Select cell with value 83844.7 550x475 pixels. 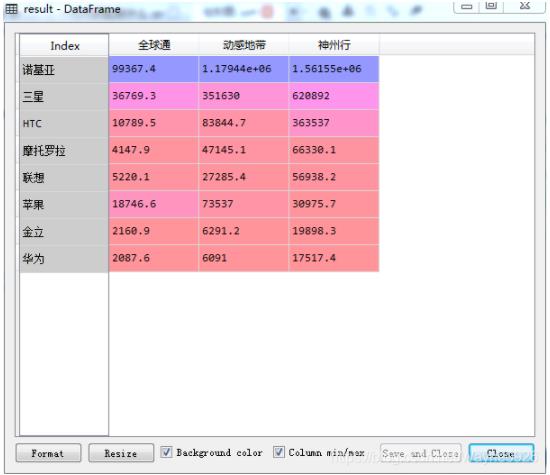coord(244,123)
